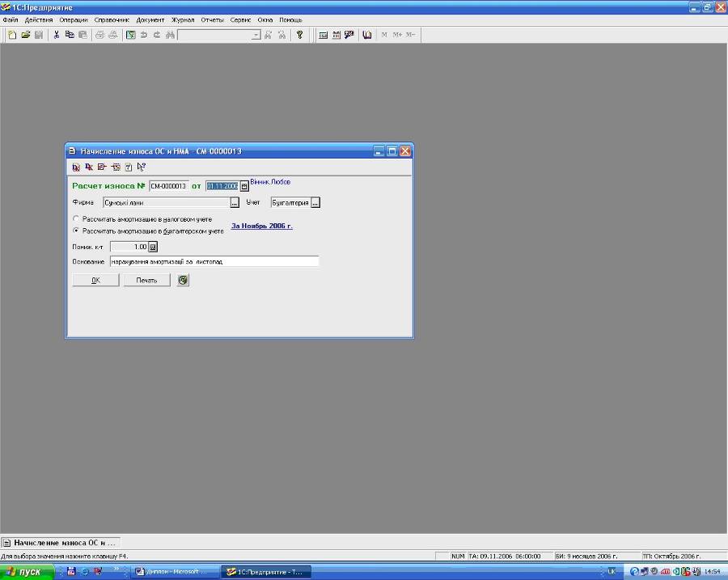Click the Undo arrow icon
The height and width of the screenshot is (580, 728).
click(144, 35)
